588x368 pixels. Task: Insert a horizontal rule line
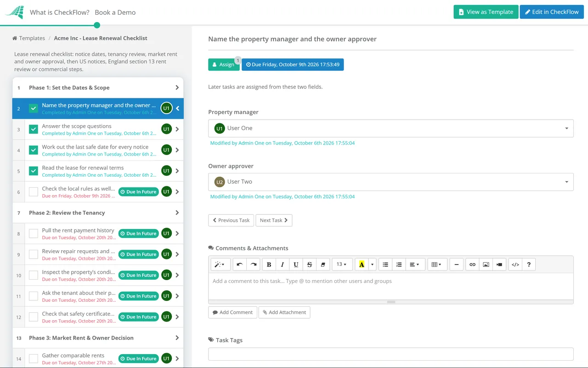[x=456, y=264]
